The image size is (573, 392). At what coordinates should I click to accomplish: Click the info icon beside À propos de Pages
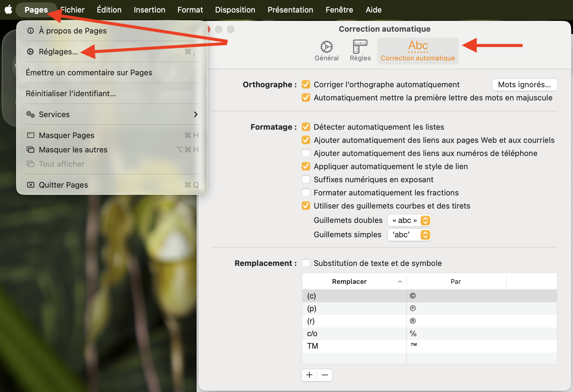pyautogui.click(x=30, y=30)
